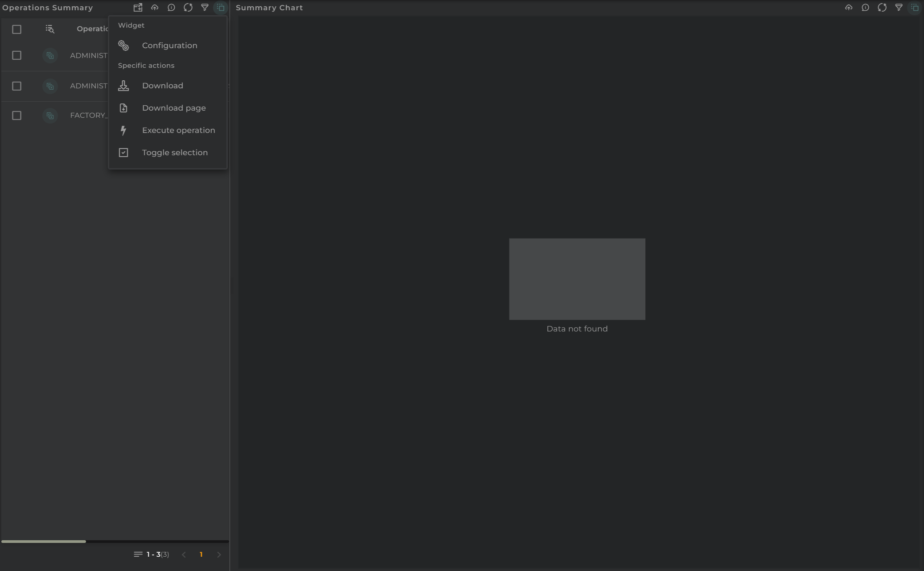
Task: Click the Download option under specific actions
Action: [x=162, y=85]
